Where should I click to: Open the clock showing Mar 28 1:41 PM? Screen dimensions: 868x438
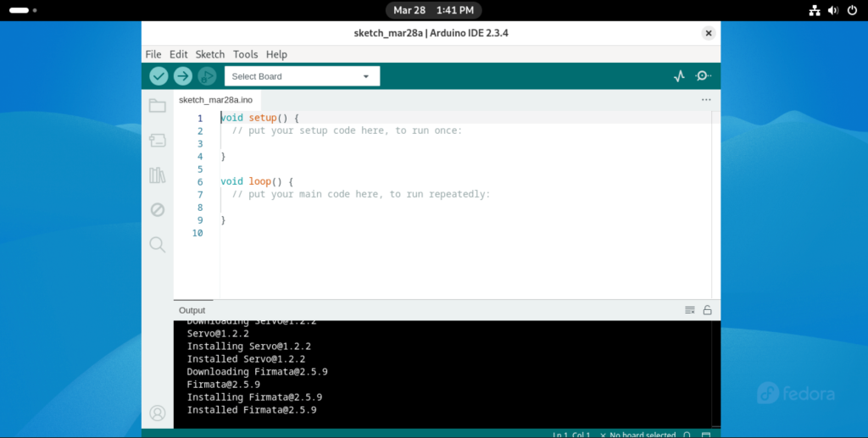click(x=433, y=10)
